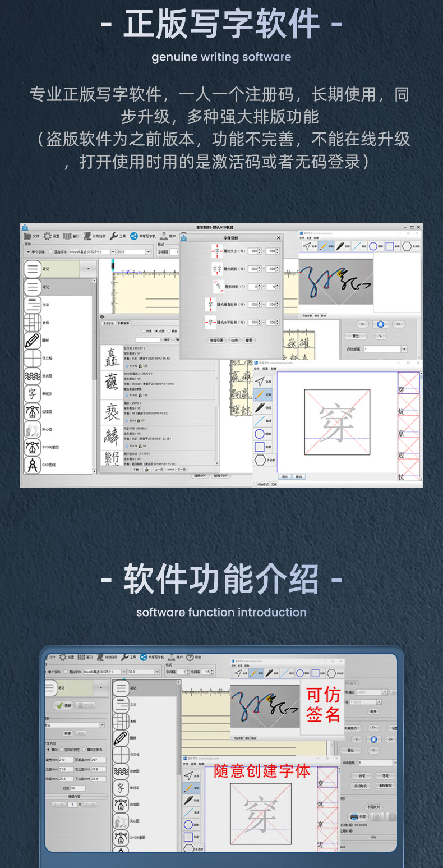443x868 pixels.
Task: Select 混合字体 radio in upper screenshot
Action: [51, 252]
